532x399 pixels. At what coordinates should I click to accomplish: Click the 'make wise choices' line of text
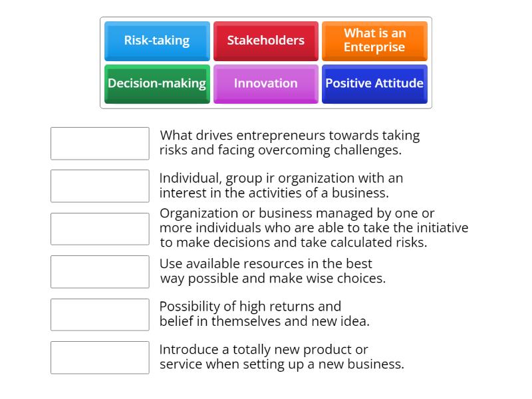point(273,279)
